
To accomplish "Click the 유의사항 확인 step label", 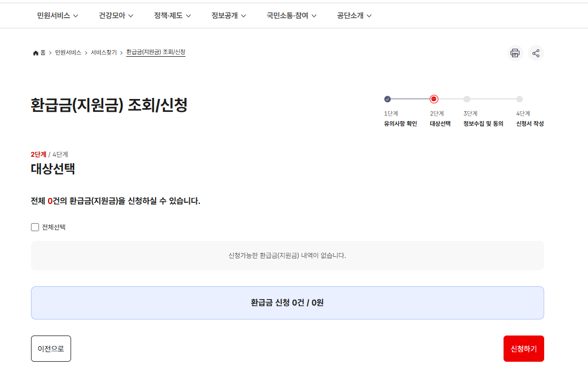I will pyautogui.click(x=400, y=124).
